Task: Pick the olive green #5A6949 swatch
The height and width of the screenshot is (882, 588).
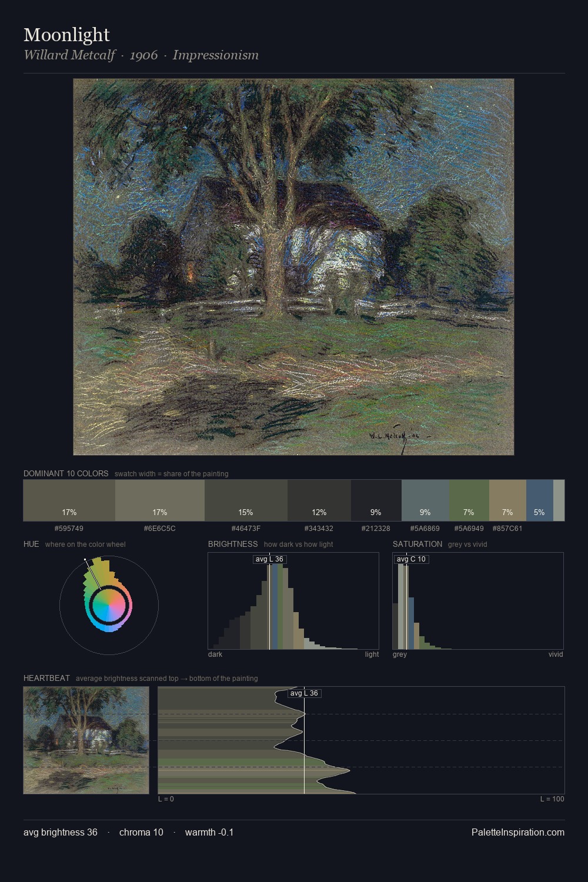Action: pyautogui.click(x=469, y=500)
